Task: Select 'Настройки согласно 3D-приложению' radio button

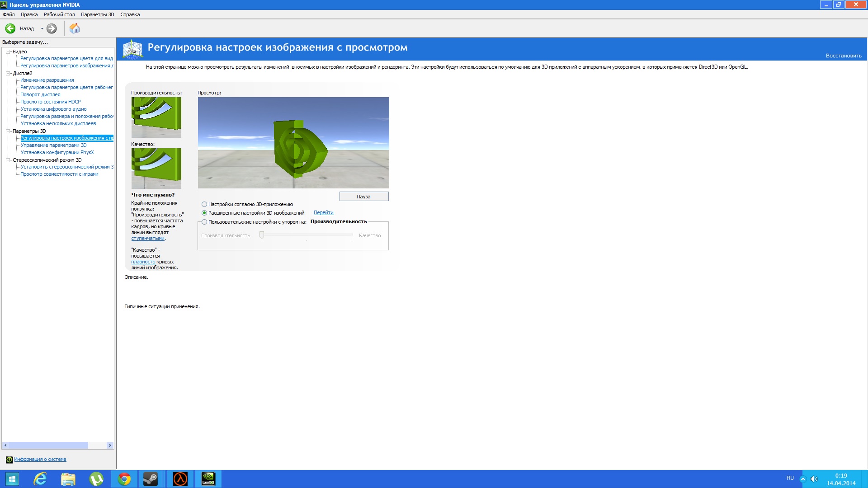Action: tap(204, 204)
